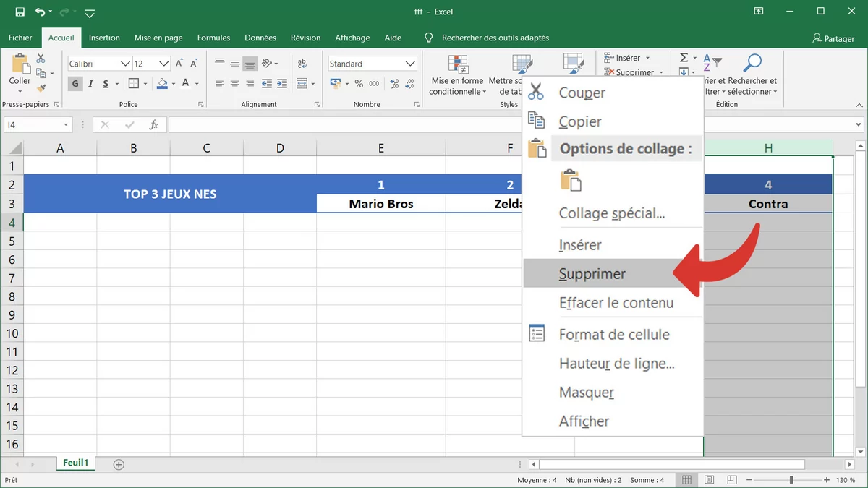The height and width of the screenshot is (488, 868).
Task: Click the font color A icon
Action: tap(186, 84)
